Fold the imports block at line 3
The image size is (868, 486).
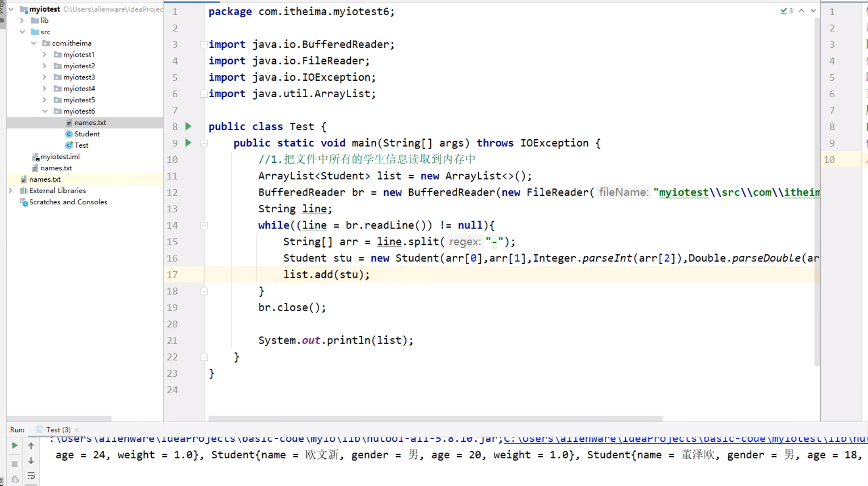[204, 44]
